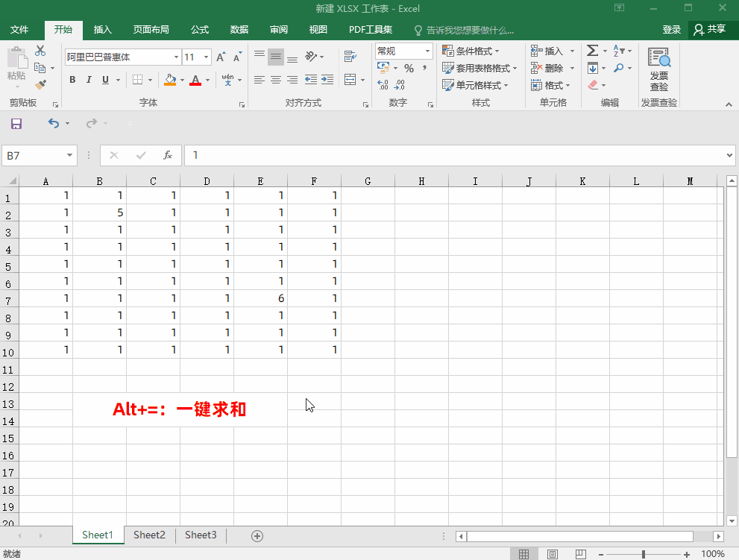Image resolution: width=739 pixels, height=560 pixels.
Task: Select the Format Painter brush
Action: coord(40,85)
